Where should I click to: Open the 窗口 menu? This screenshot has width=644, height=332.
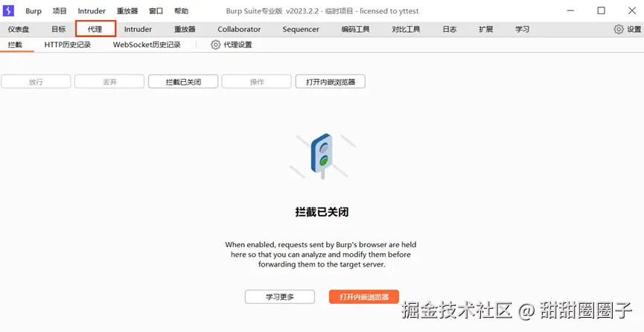(156, 11)
